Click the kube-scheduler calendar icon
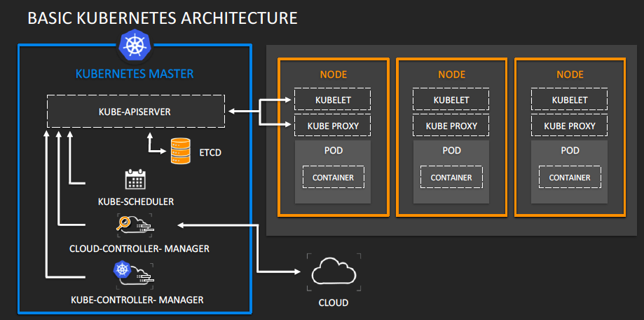Viewport: 644px width, 320px height. (x=135, y=180)
